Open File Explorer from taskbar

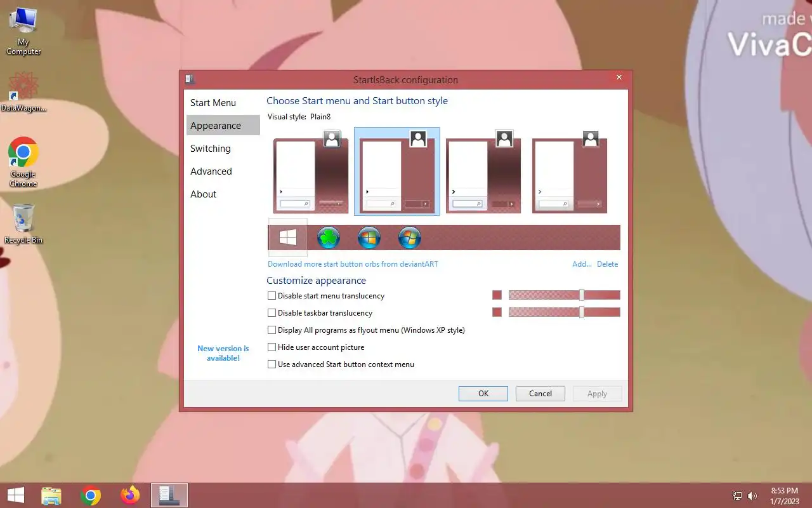(x=51, y=495)
